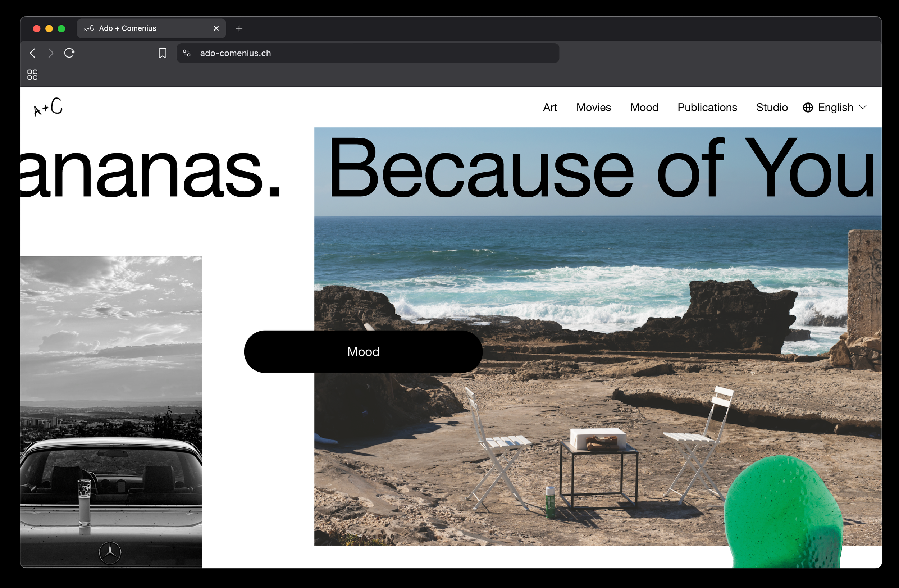Viewport: 899px width, 588px height.
Task: Reload the current page
Action: [69, 53]
